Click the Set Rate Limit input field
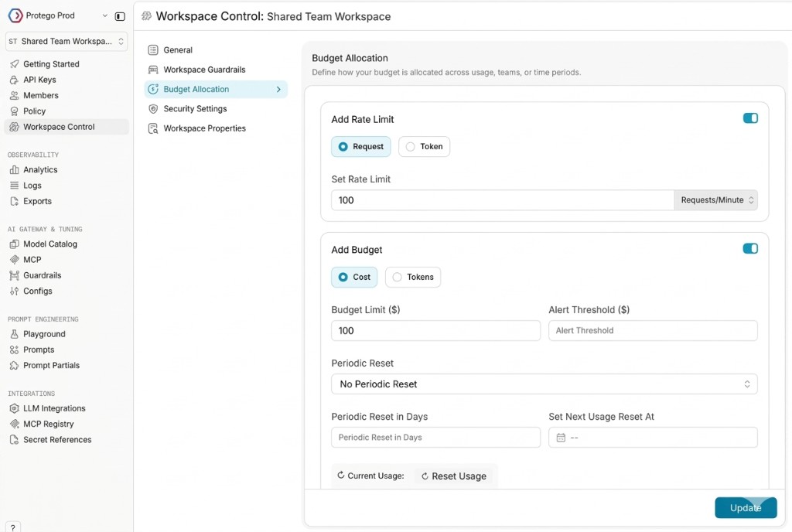 coord(503,200)
